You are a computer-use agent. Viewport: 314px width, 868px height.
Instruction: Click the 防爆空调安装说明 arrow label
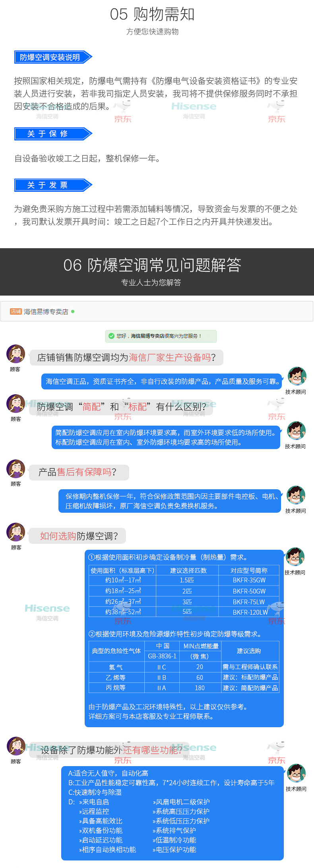coord(53,57)
